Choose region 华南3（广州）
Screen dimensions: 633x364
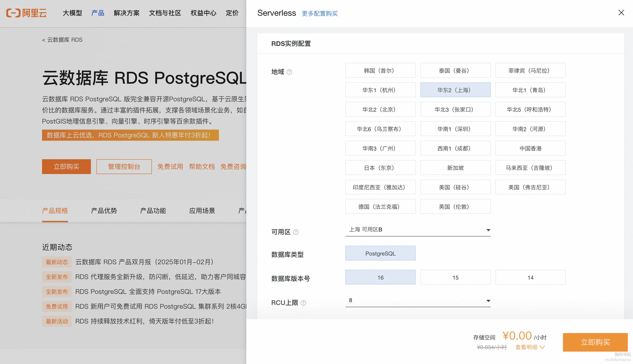pyautogui.click(x=380, y=148)
